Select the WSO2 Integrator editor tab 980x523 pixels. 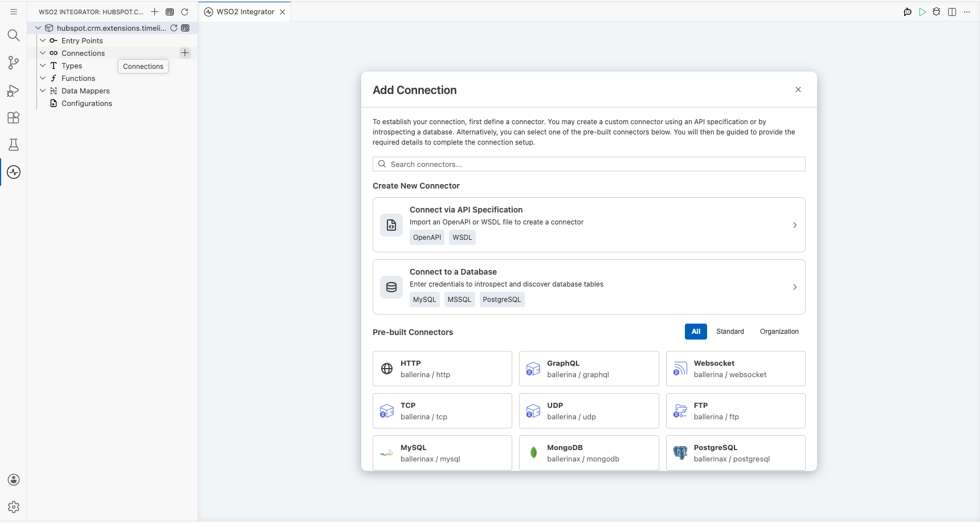pos(245,12)
